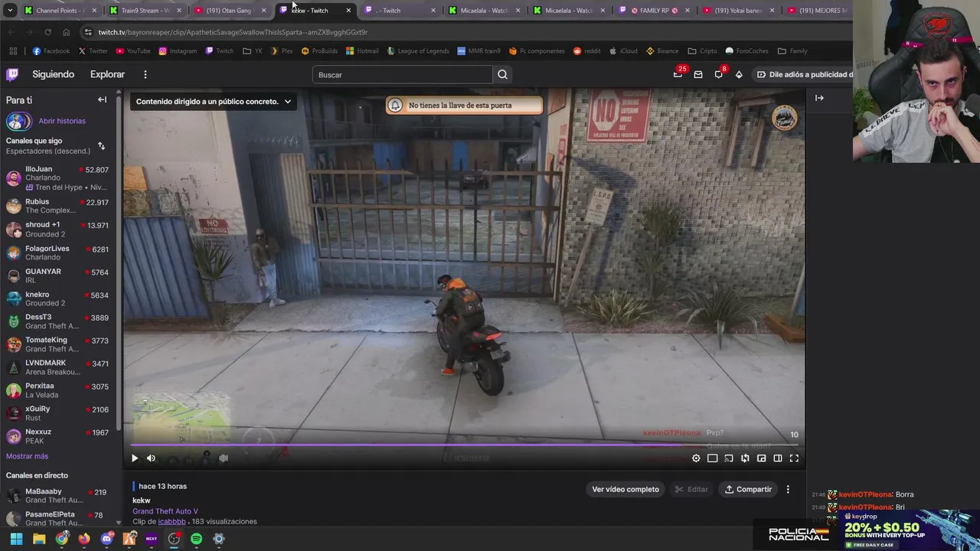Screen dimensions: 980x551
Task: Open the Facebook bookmark
Action: (x=51, y=51)
